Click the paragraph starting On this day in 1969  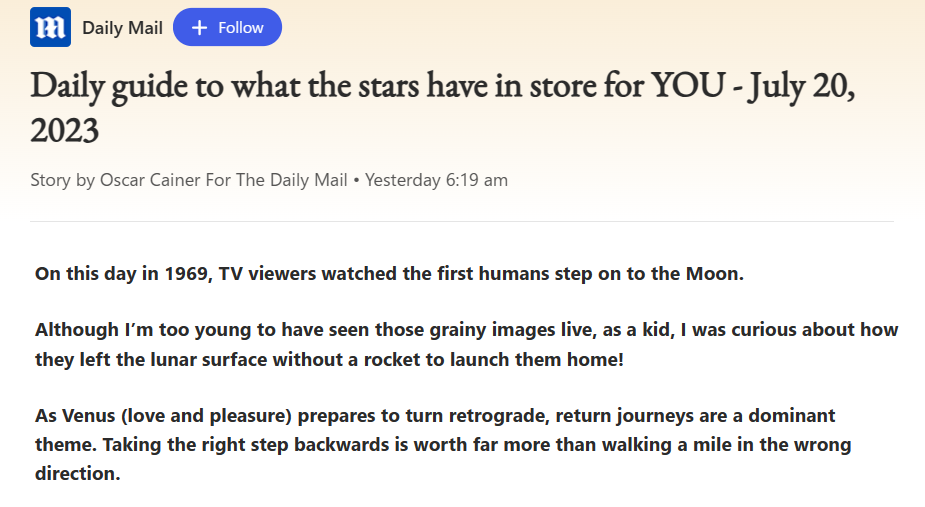point(389,274)
